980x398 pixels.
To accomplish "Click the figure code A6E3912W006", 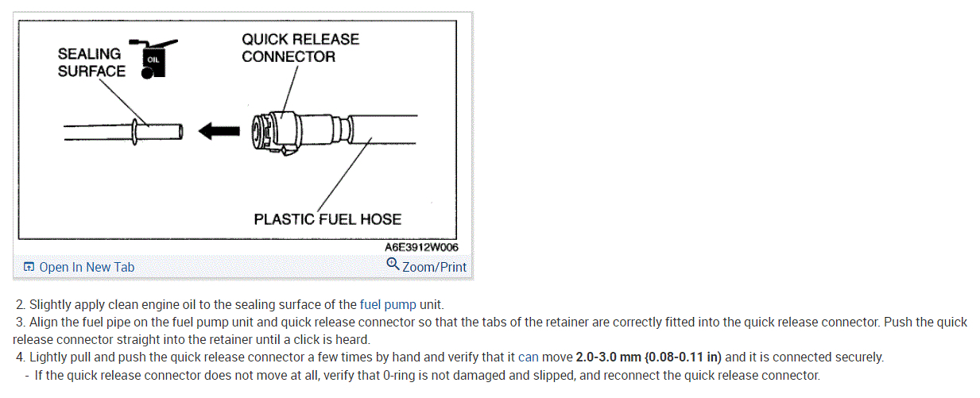I will [427, 247].
